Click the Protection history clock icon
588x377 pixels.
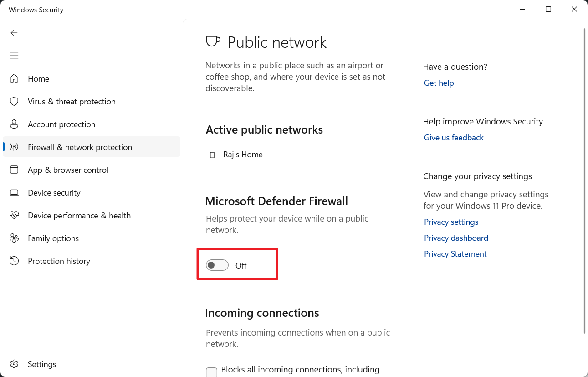14,261
